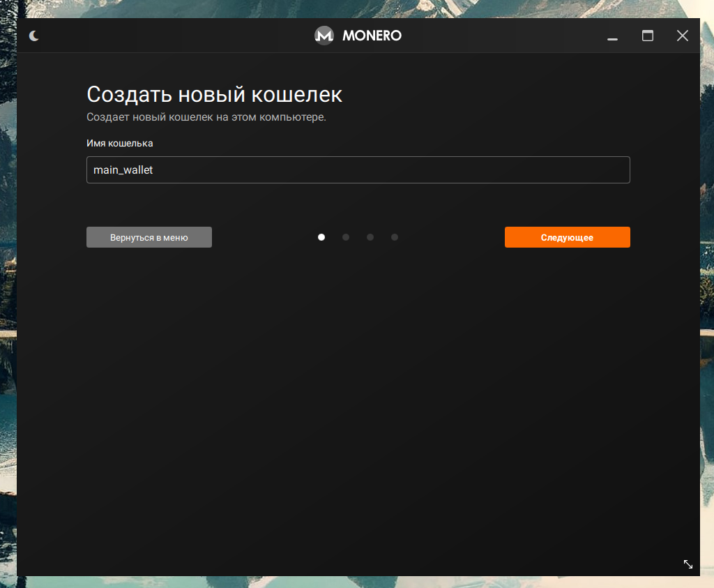Click 'Вернуться в меню' to go back

tap(149, 237)
